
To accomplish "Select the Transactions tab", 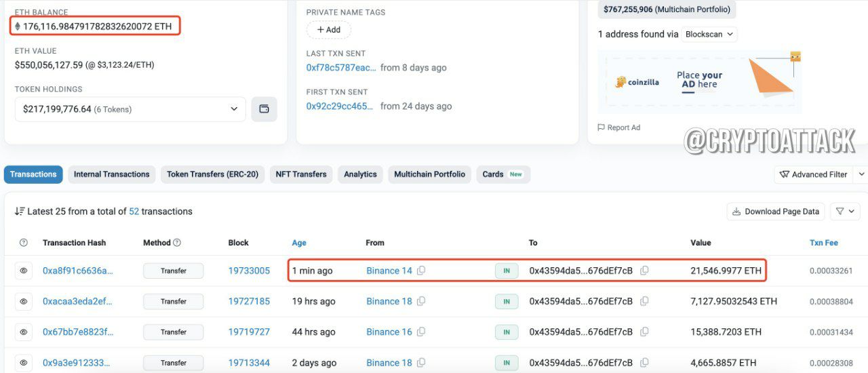I will [33, 174].
